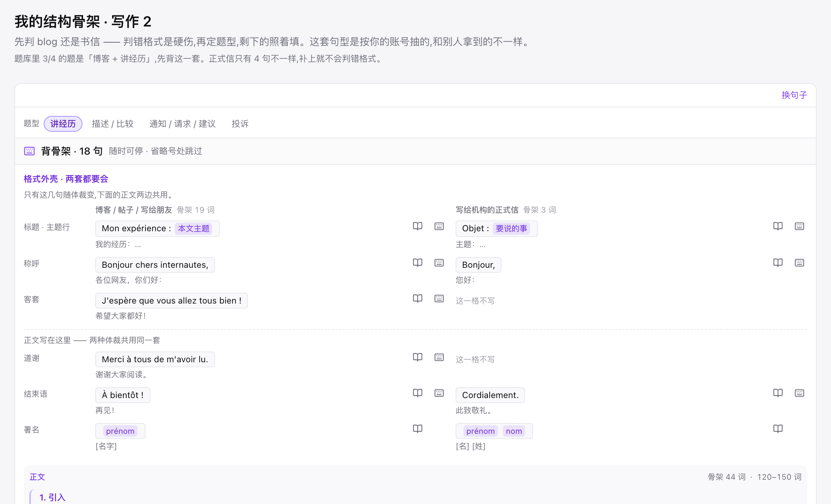Open book icon for Objet row
831x504 pixels.
(778, 226)
